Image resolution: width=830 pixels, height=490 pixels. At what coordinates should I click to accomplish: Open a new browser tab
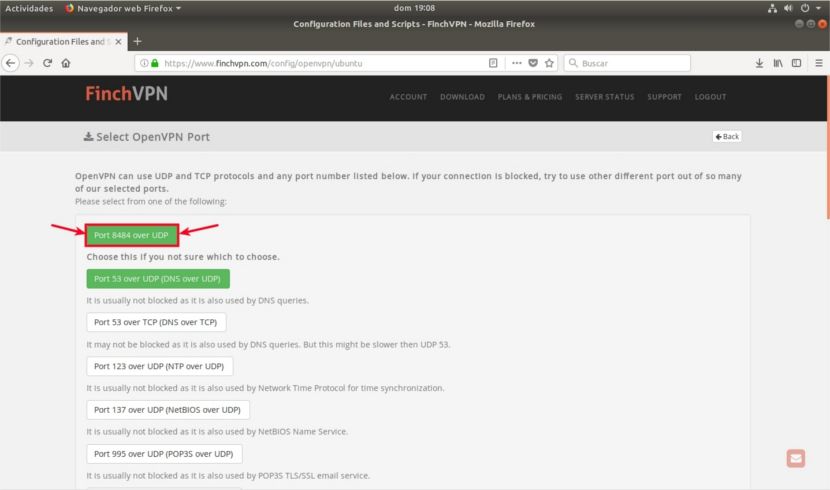click(x=137, y=41)
